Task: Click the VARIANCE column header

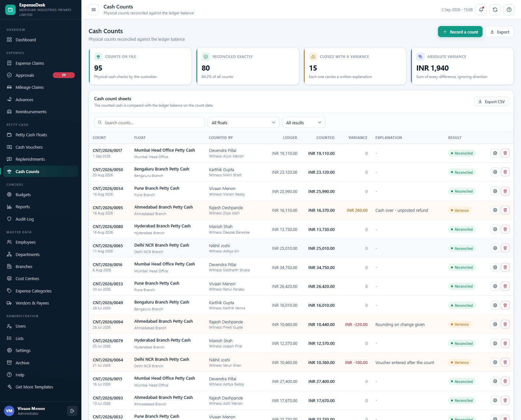Action: coord(358,138)
